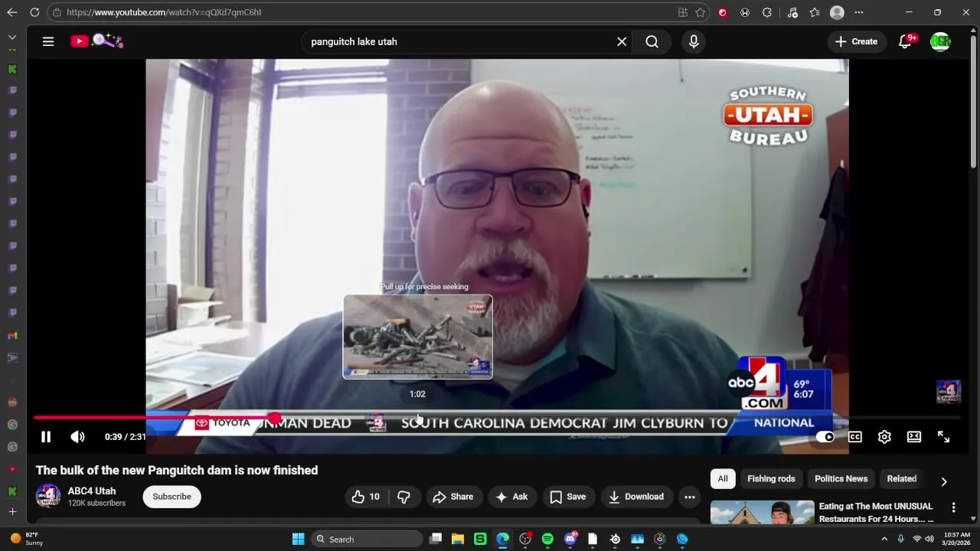This screenshot has width=980, height=551.
Task: Select the Related chip
Action: coord(901,479)
